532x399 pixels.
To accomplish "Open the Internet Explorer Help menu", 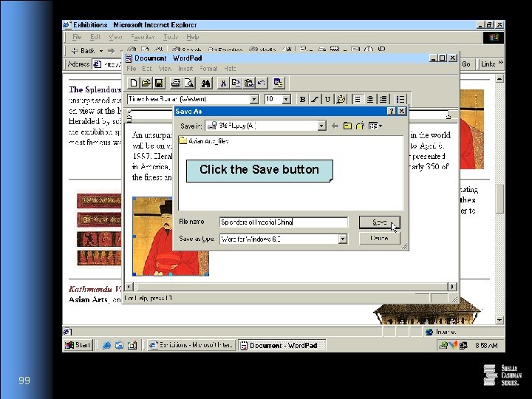I will point(192,37).
